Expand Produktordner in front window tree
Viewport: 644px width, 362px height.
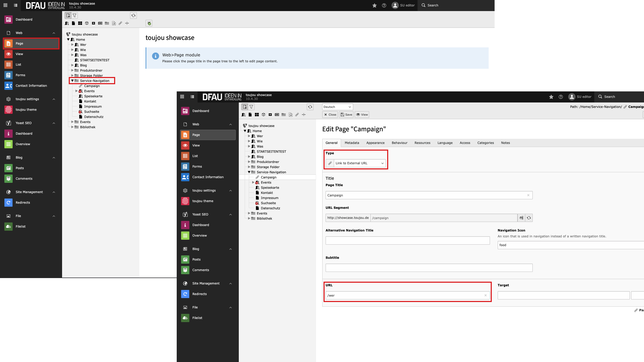[249, 162]
